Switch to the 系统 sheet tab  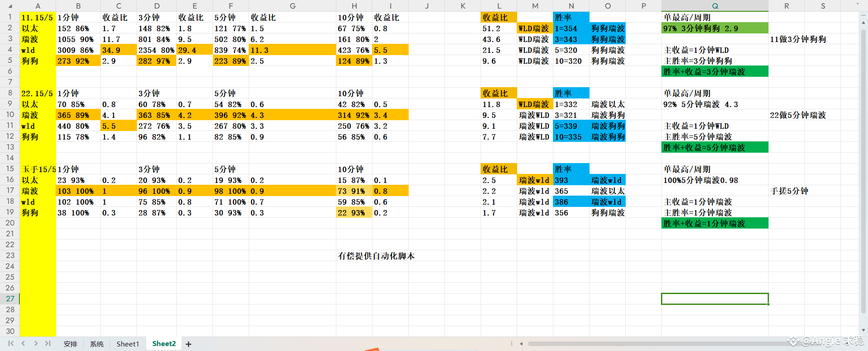click(x=97, y=344)
